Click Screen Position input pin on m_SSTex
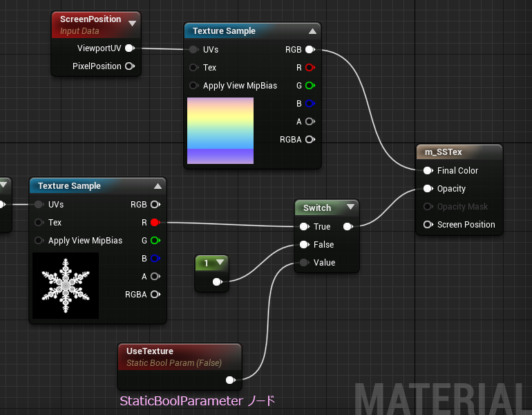Screen dimensions: 532x415 (x=428, y=225)
